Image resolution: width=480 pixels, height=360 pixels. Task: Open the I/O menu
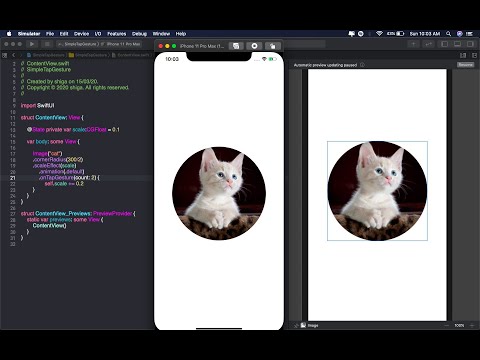98,34
